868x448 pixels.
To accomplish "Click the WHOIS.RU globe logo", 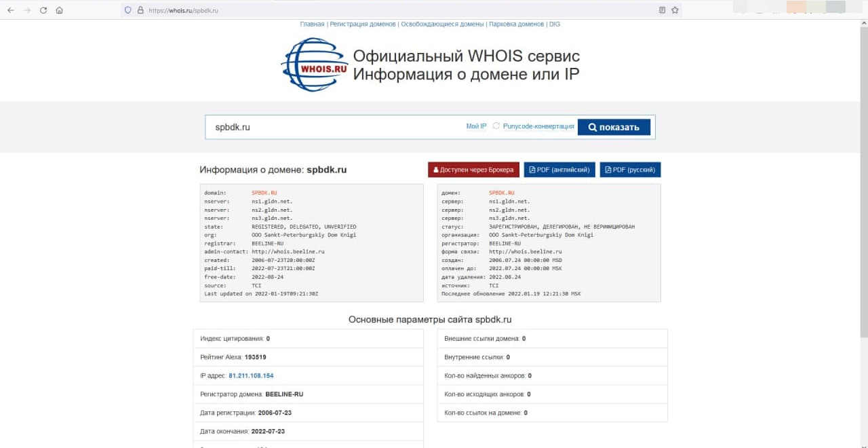I will point(315,64).
